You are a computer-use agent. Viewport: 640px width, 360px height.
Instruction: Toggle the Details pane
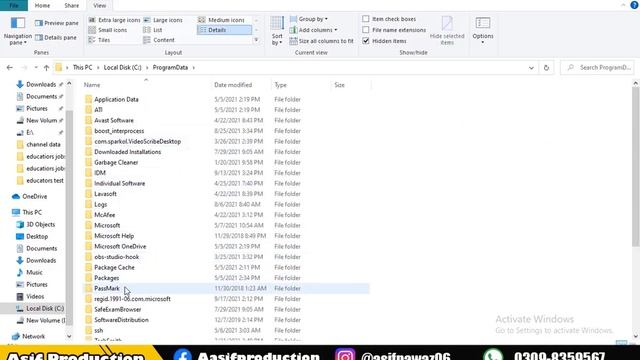pyautogui.click(x=56, y=38)
